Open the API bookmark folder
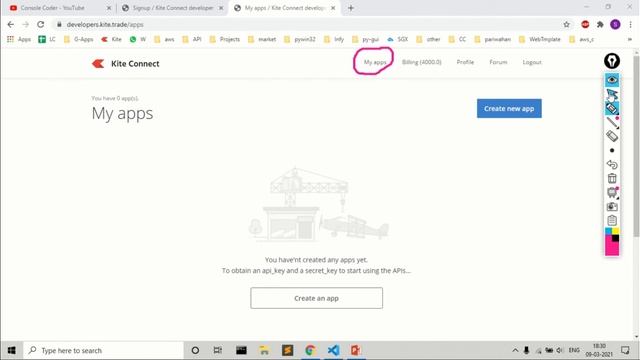The height and width of the screenshot is (360, 640). click(192, 39)
